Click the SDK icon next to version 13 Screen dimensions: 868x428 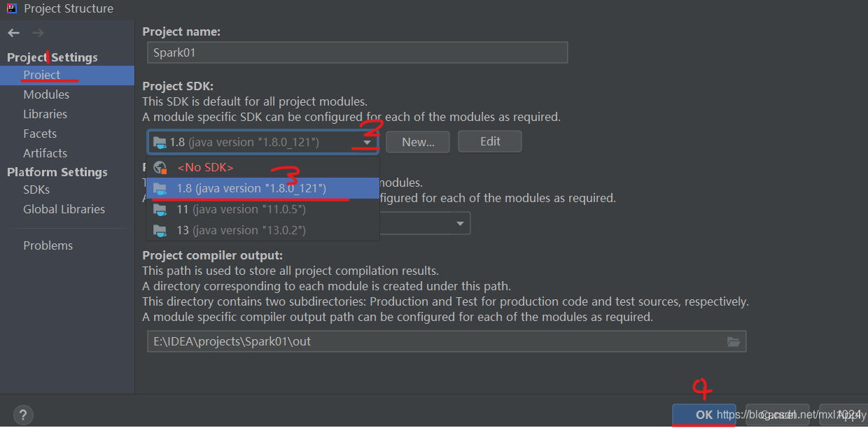[160, 229]
